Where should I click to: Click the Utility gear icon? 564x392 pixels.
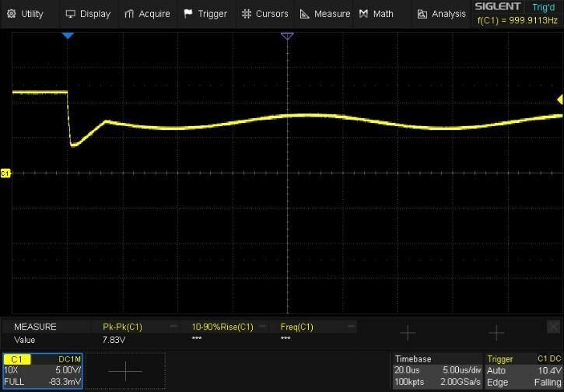(x=12, y=14)
